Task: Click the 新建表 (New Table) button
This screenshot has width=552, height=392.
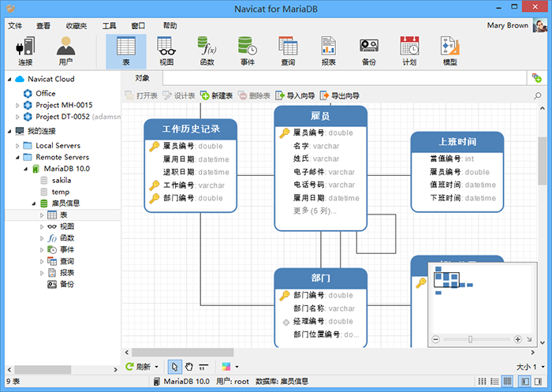Action: [217, 95]
